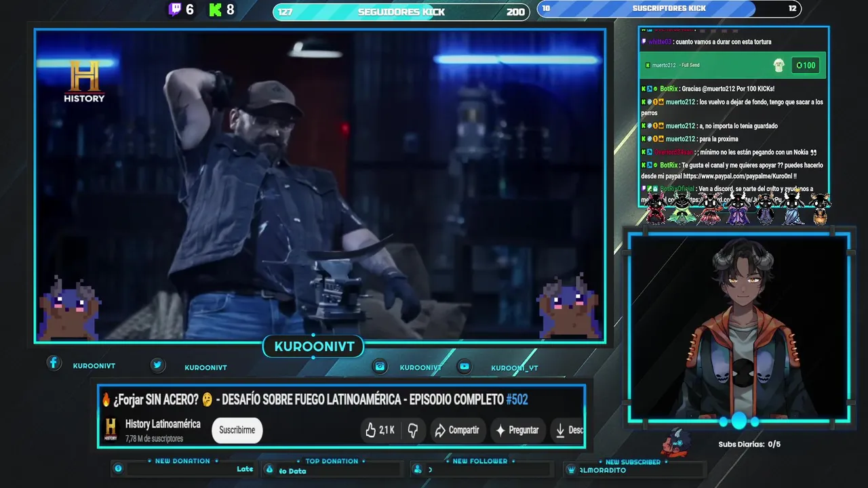Click the Suscriptores Kick progress bar

669,8
